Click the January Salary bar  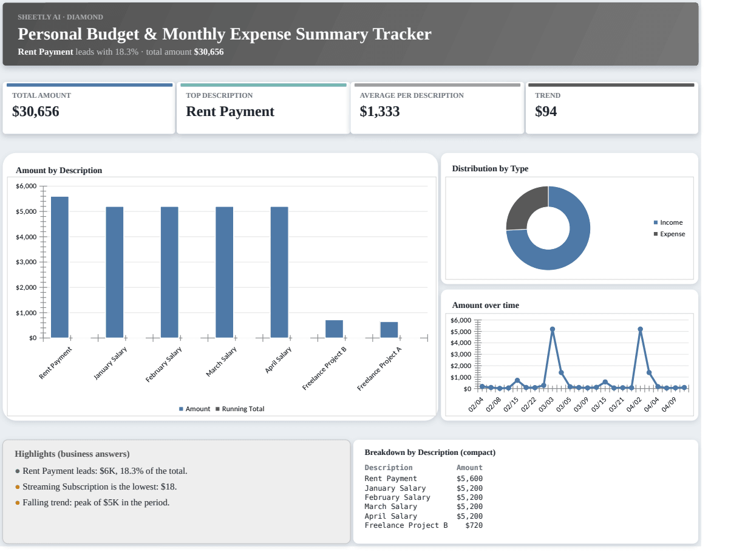point(115,272)
